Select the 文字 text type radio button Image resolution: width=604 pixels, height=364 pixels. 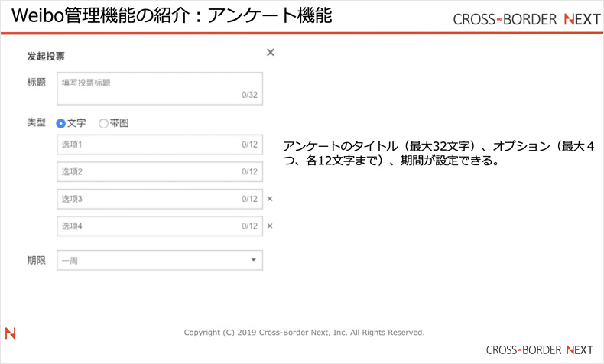pos(61,124)
